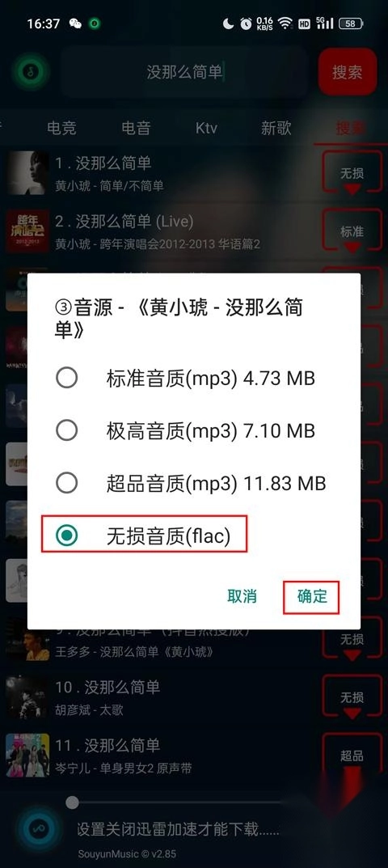The image size is (388, 868).
Task: Tap the moon do-not-disturb icon
Action: (228, 23)
